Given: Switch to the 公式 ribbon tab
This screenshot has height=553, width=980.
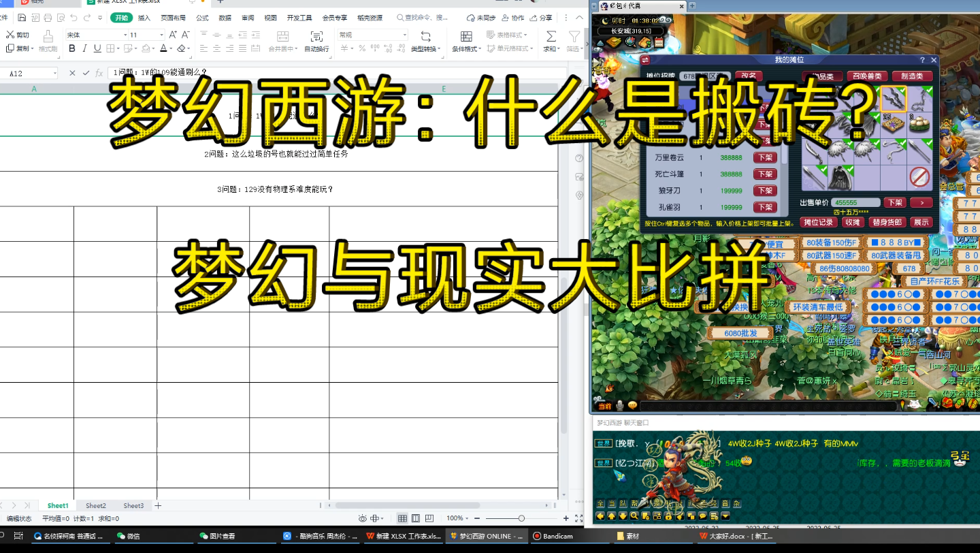Looking at the screenshot, I should click(202, 18).
